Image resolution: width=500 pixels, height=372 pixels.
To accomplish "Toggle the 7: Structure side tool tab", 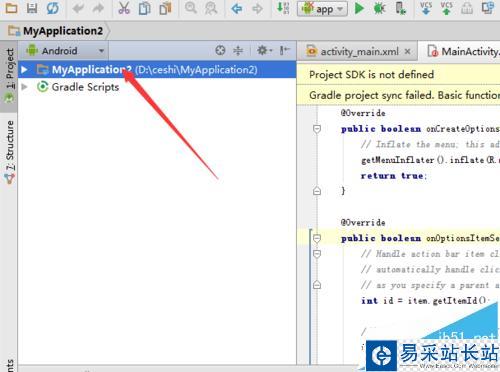I will click(x=9, y=152).
